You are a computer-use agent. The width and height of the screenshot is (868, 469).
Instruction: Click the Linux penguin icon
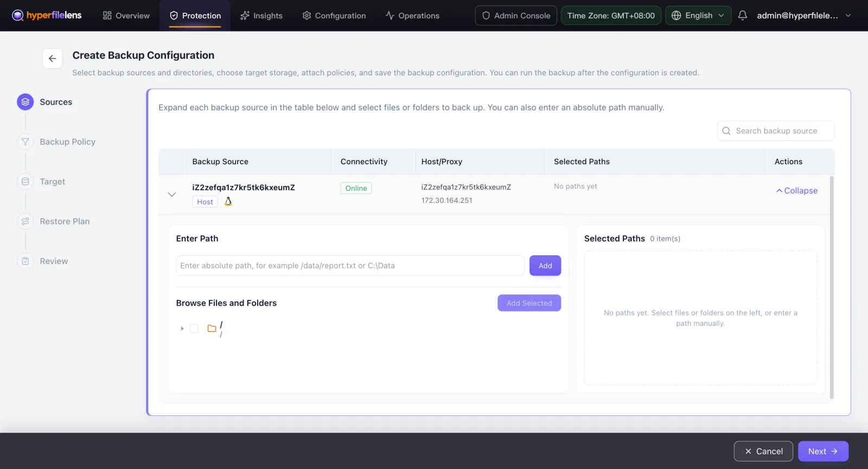click(x=228, y=201)
